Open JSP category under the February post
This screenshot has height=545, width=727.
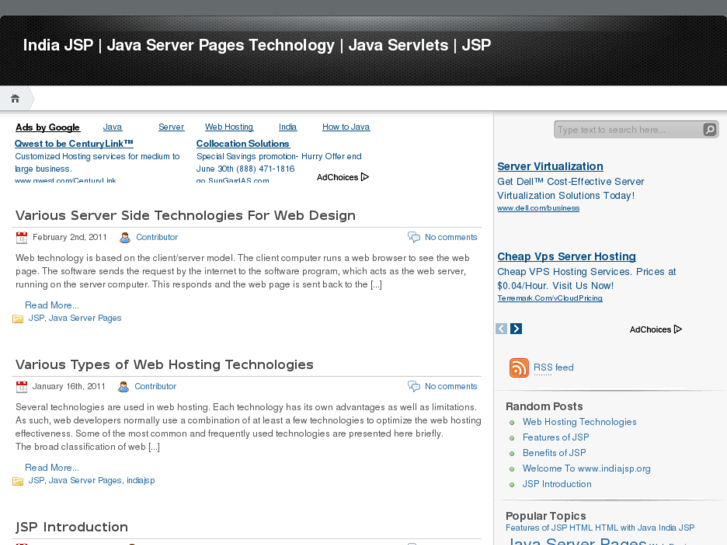click(36, 318)
